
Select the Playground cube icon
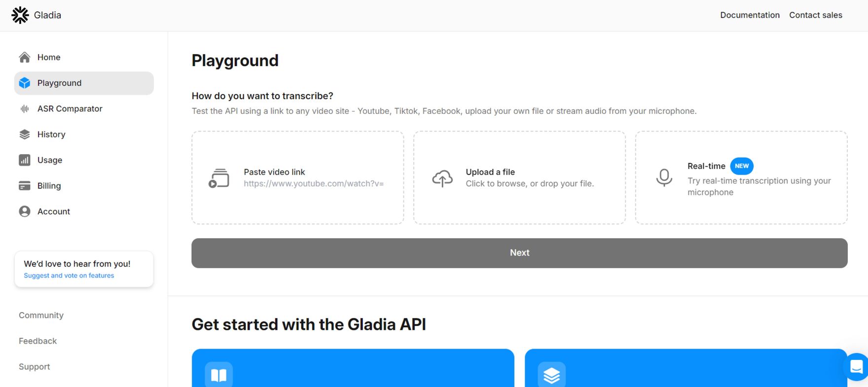[x=25, y=83]
